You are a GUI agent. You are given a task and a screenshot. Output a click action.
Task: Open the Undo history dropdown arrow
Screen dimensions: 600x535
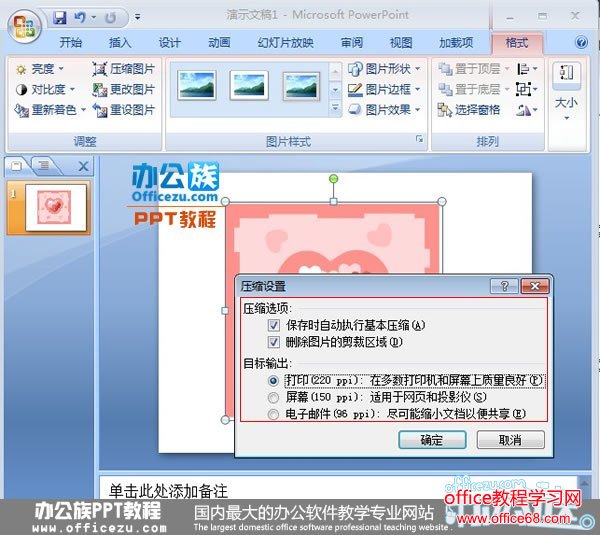pos(93,17)
